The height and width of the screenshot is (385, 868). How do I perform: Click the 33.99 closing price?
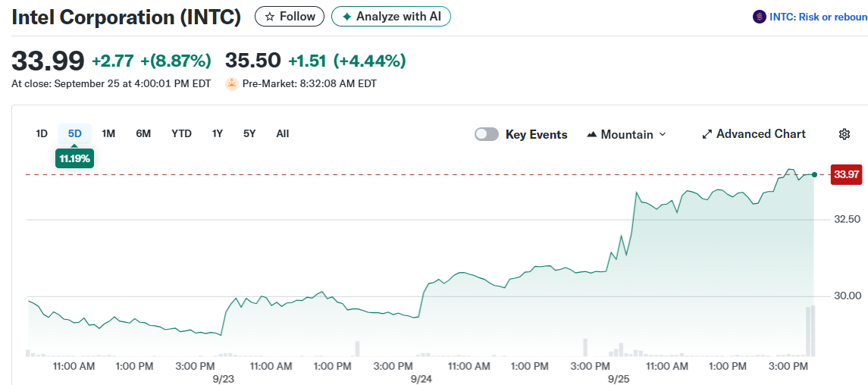49,61
